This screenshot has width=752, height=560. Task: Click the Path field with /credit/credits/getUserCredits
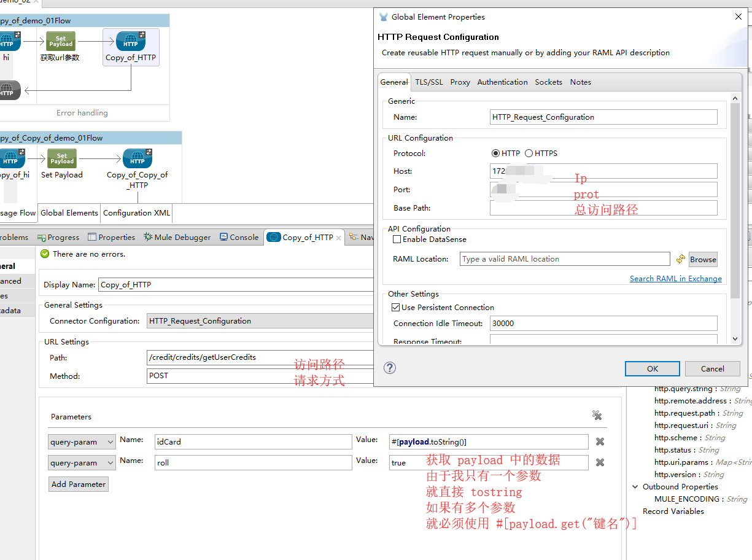pyautogui.click(x=260, y=357)
